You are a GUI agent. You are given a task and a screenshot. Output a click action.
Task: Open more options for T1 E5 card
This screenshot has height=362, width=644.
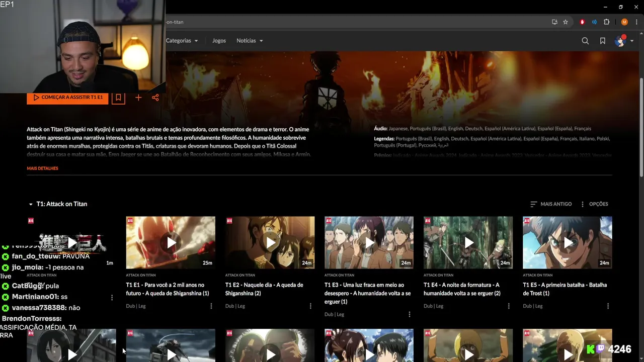(608, 306)
